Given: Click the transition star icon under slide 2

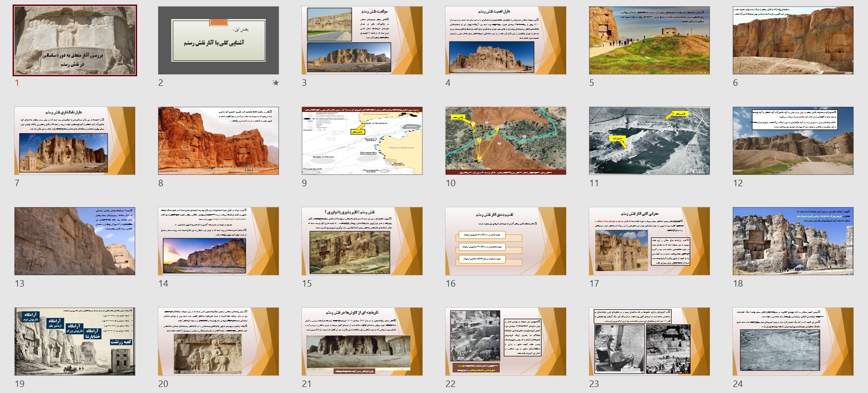Looking at the screenshot, I should [x=275, y=83].
